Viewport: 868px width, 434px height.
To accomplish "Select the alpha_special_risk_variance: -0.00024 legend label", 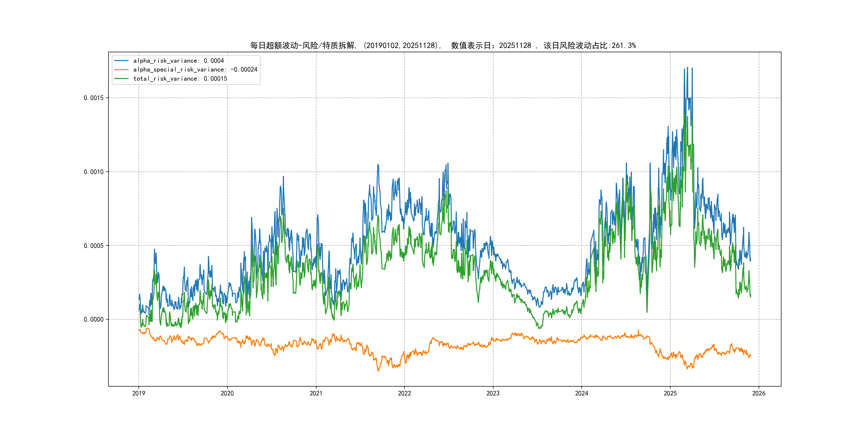I will 195,70.
